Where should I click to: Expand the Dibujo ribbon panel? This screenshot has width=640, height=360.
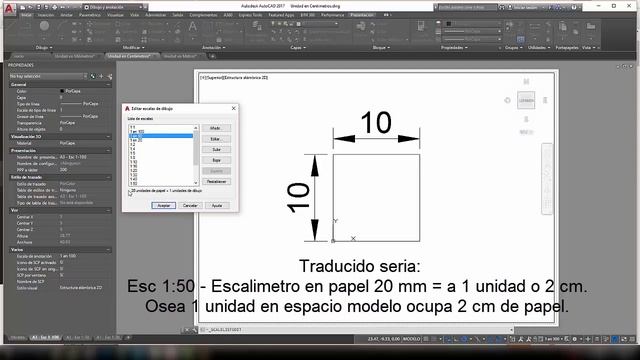(44, 48)
